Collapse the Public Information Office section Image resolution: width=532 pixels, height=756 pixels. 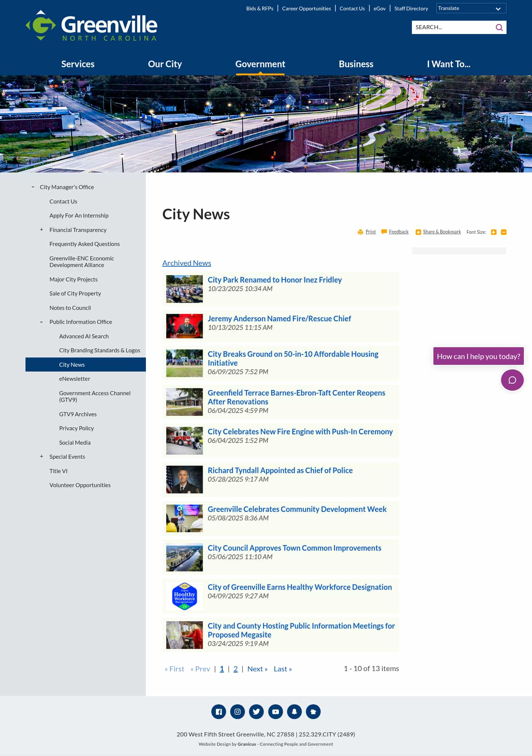41,322
